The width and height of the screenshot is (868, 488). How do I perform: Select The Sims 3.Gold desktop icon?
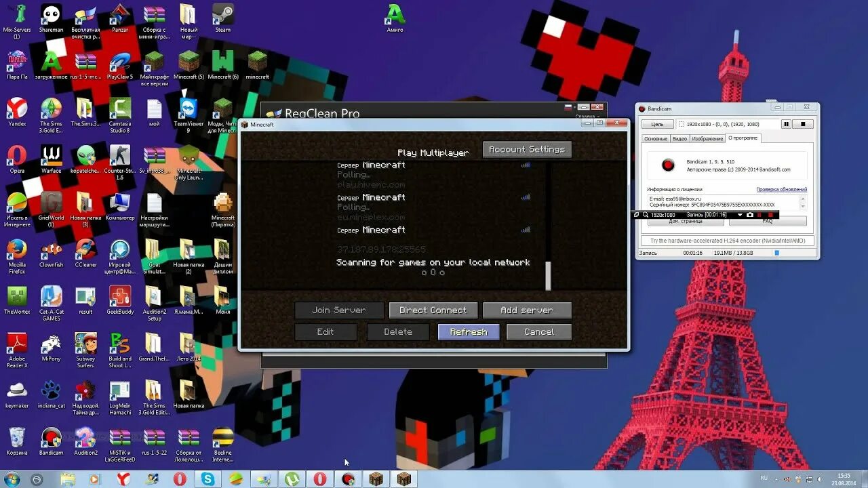click(x=51, y=115)
